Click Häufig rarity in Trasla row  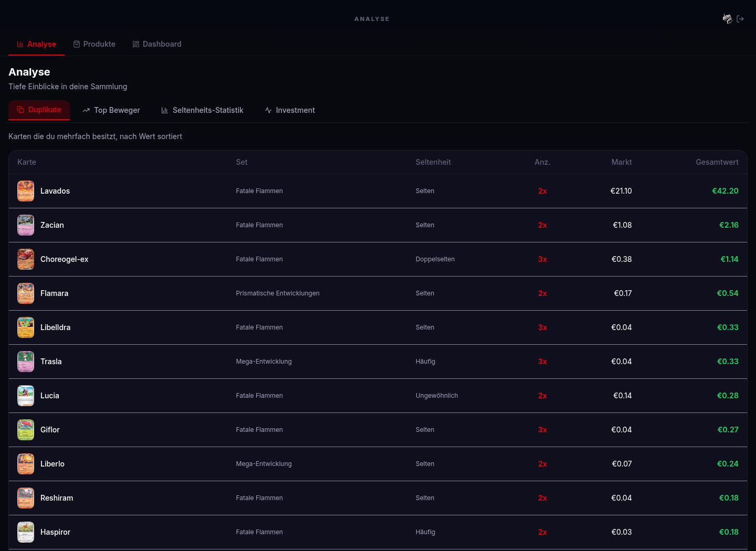425,362
